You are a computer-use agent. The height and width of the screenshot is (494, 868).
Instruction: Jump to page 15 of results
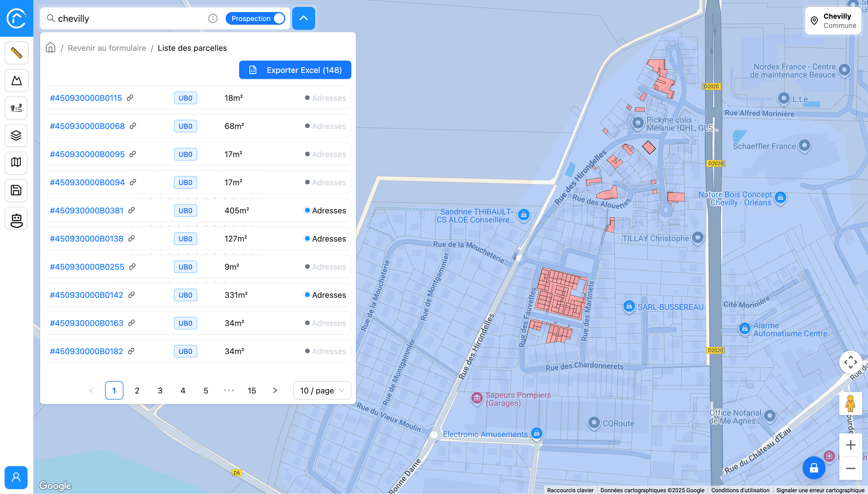click(x=251, y=391)
